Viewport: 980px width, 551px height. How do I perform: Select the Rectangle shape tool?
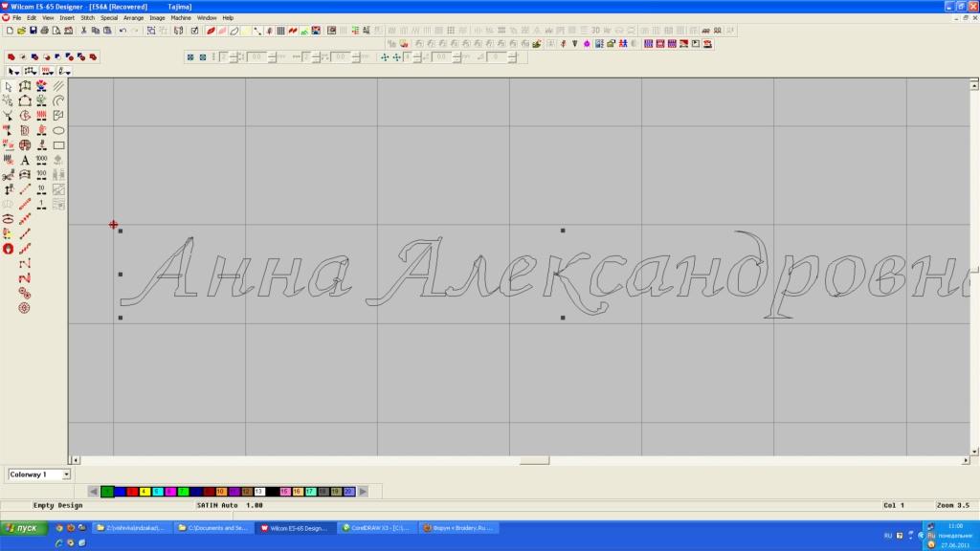point(58,145)
